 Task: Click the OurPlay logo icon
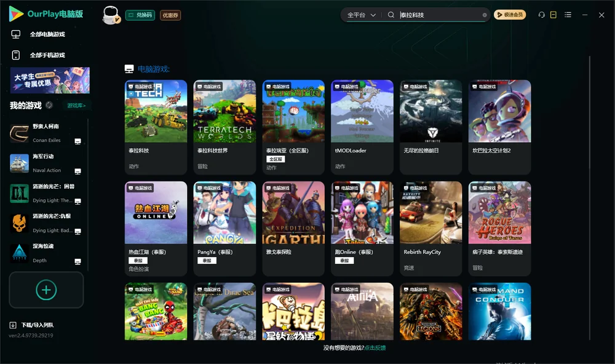tap(16, 14)
